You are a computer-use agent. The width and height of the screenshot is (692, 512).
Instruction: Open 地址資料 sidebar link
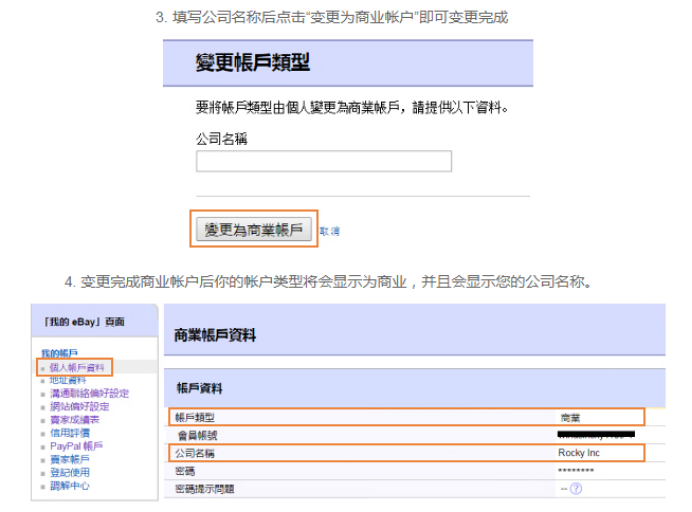(x=68, y=380)
